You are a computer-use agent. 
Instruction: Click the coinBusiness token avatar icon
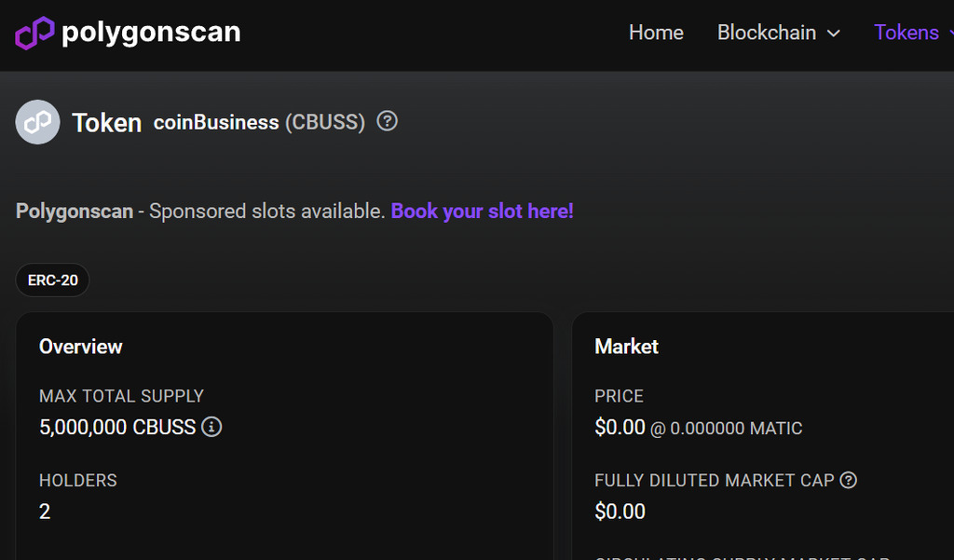pyautogui.click(x=37, y=122)
